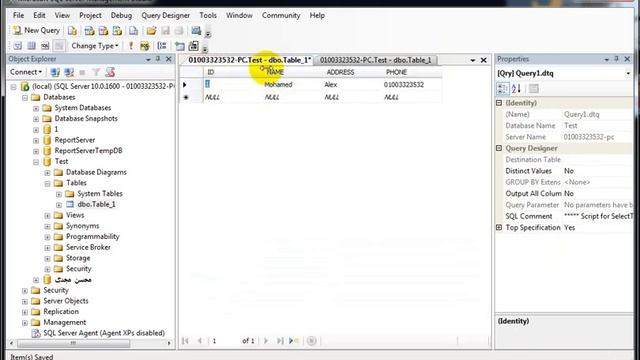Go to the last record
The height and width of the screenshot is (360, 640).
click(x=280, y=341)
